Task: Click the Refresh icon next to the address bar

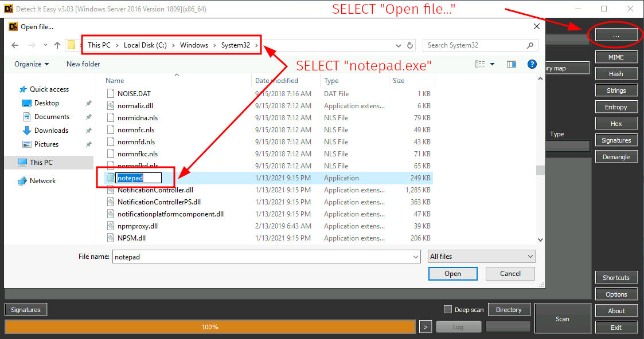Action: tap(410, 45)
